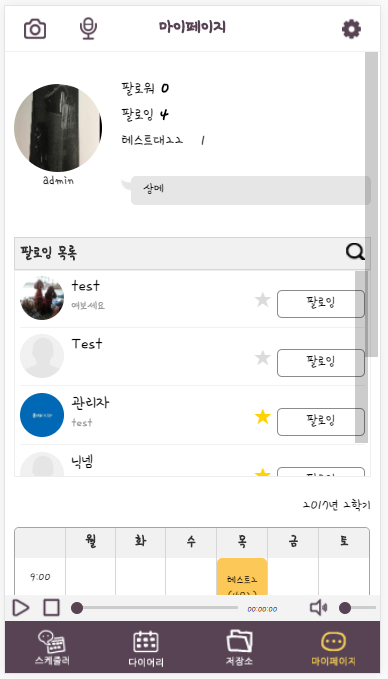Image resolution: width=388 pixels, height=679 pixels.
Task: Search the following list with magnifier icon
Action: pyautogui.click(x=355, y=252)
